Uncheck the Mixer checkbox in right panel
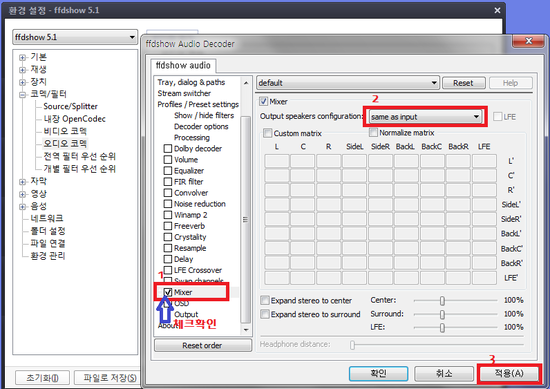 [x=263, y=101]
